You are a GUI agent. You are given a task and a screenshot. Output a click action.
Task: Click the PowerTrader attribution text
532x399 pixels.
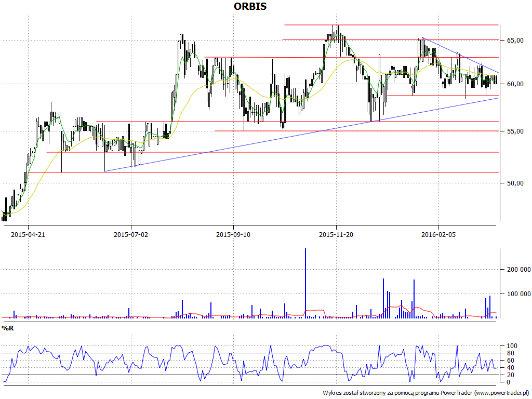point(427,393)
